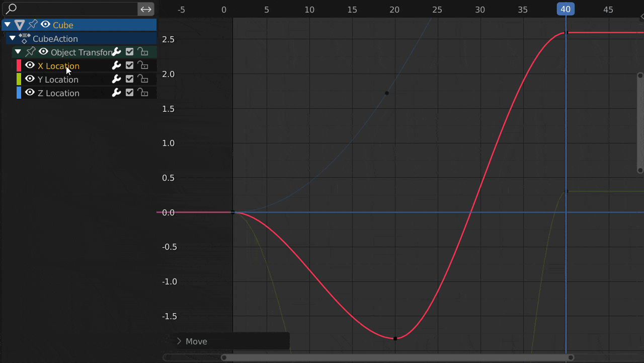Expand the Move operator panel
Image resolution: width=644 pixels, height=363 pixels.
tap(179, 341)
